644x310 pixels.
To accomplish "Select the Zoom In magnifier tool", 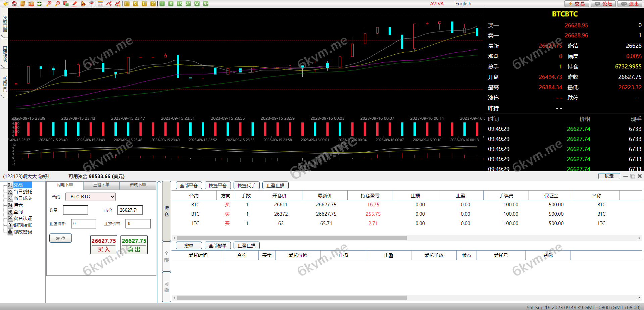I will [x=48, y=4].
